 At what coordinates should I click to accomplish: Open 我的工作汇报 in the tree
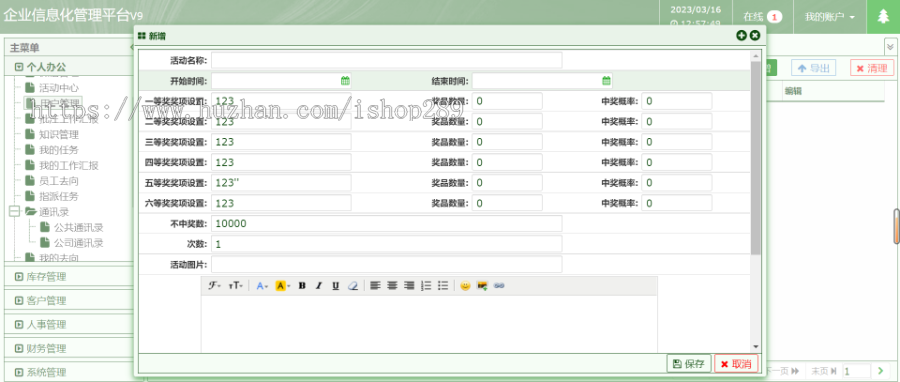69,166
